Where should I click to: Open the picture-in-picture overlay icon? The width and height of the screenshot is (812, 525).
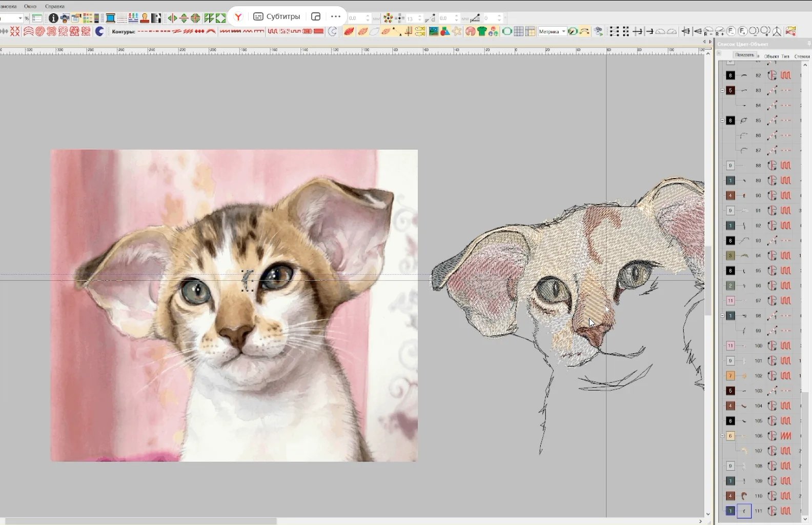coord(316,16)
